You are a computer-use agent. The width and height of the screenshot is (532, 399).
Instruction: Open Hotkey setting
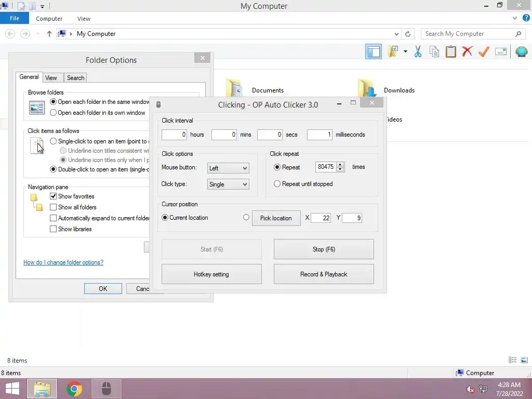[x=211, y=274]
